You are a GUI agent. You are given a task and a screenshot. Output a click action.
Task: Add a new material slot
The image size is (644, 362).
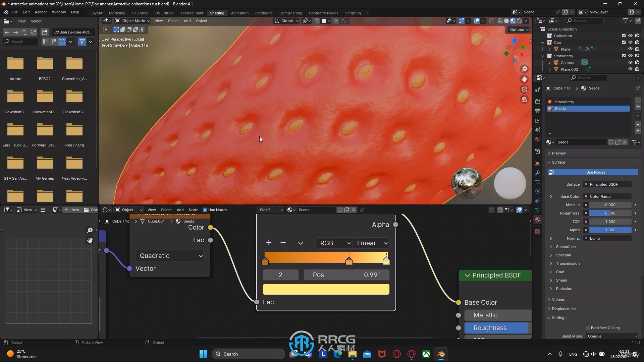638,100
